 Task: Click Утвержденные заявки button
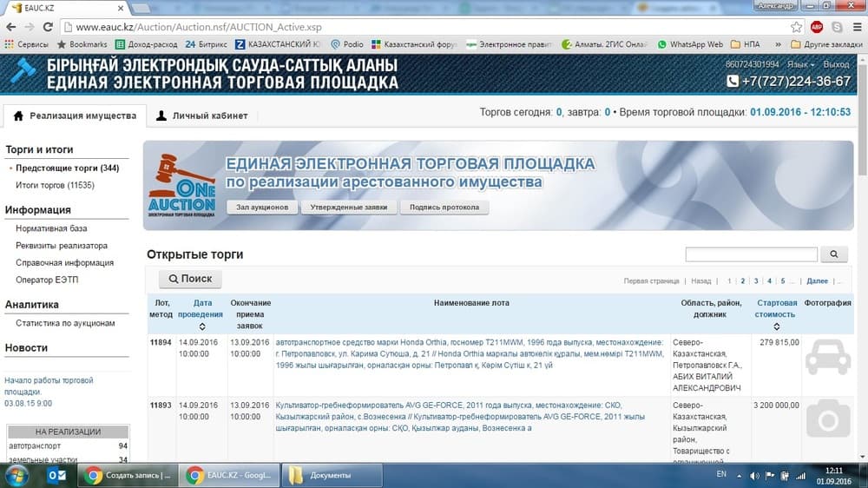[349, 208]
